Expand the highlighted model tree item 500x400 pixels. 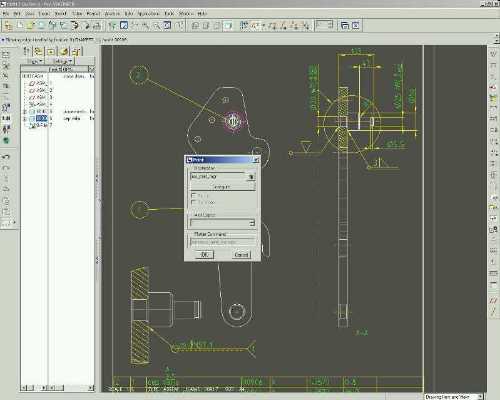point(25,118)
